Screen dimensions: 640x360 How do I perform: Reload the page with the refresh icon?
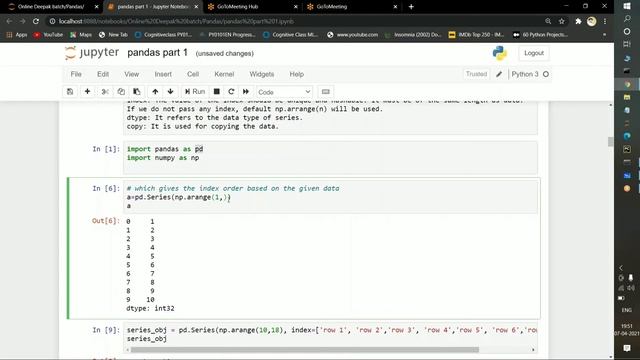[36, 21]
